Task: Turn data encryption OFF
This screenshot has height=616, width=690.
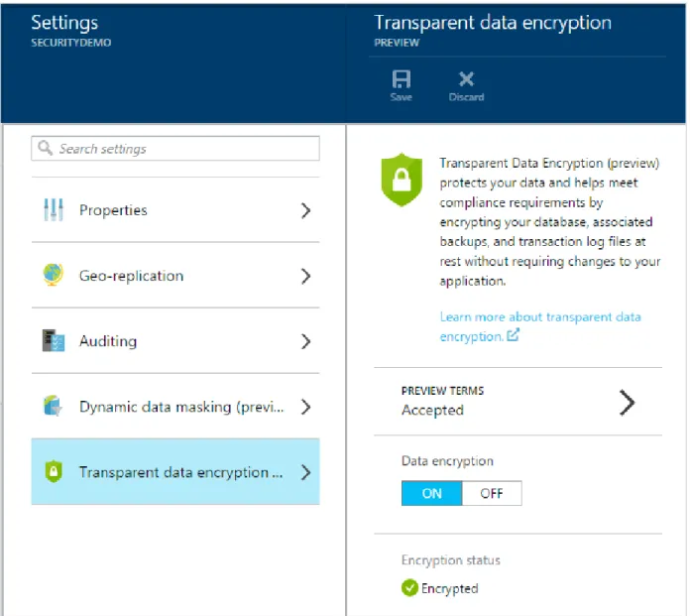Action: point(492,493)
